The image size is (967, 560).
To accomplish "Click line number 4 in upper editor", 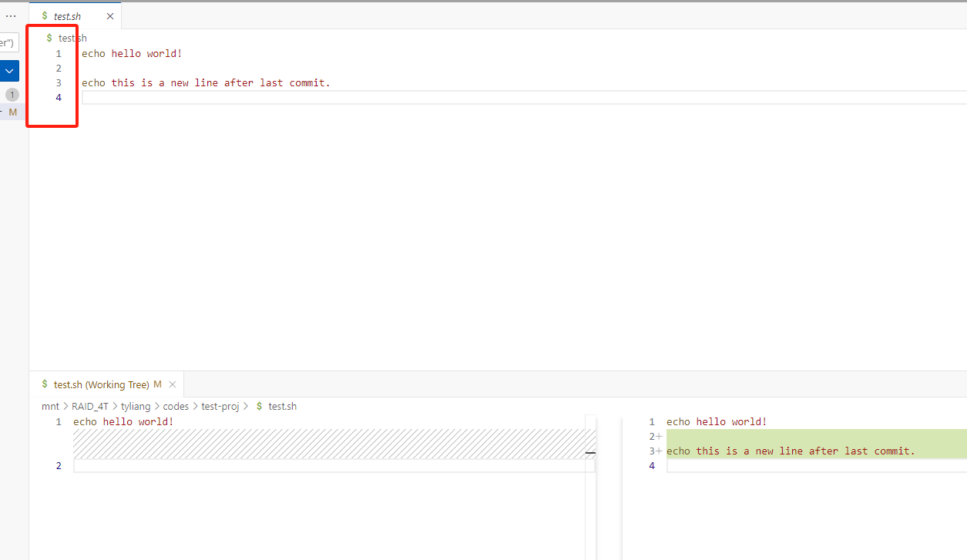I will click(59, 98).
